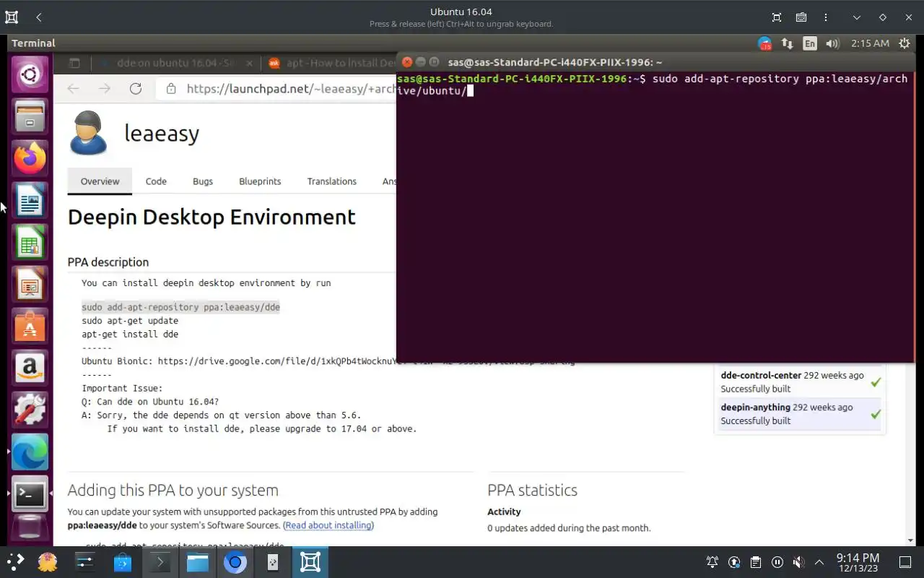Open the 9:14 PM host clock calendar
The width and height of the screenshot is (924, 578).
click(858, 562)
